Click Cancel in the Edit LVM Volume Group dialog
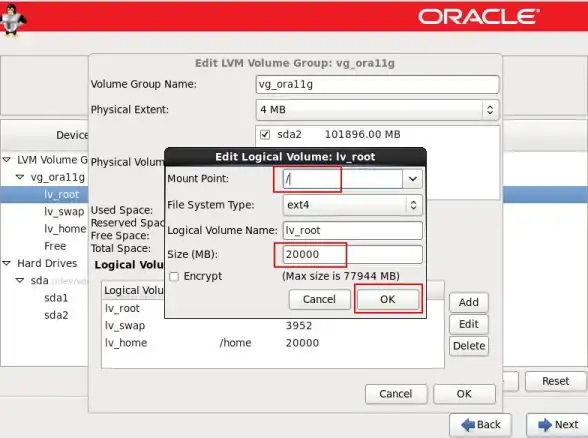588x438 pixels. coord(396,394)
